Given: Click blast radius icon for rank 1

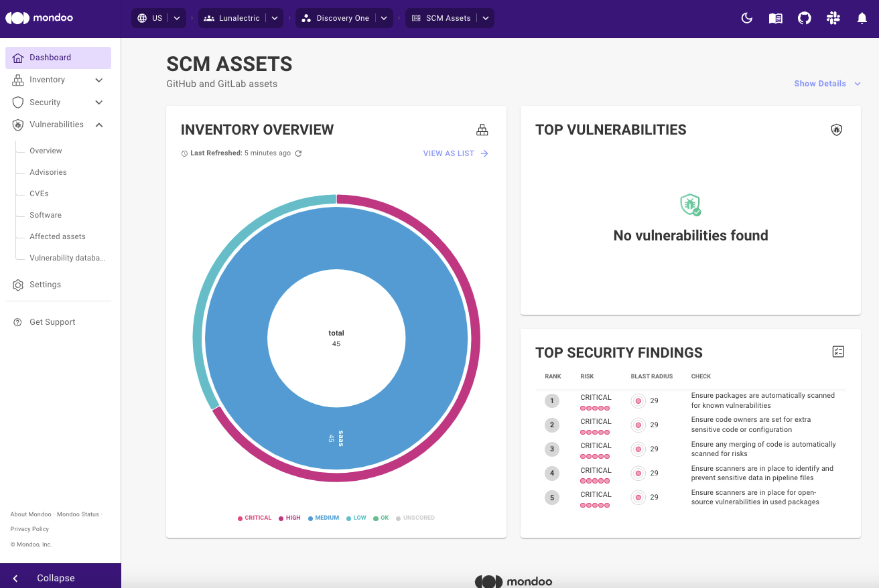Looking at the screenshot, I should 638,400.
